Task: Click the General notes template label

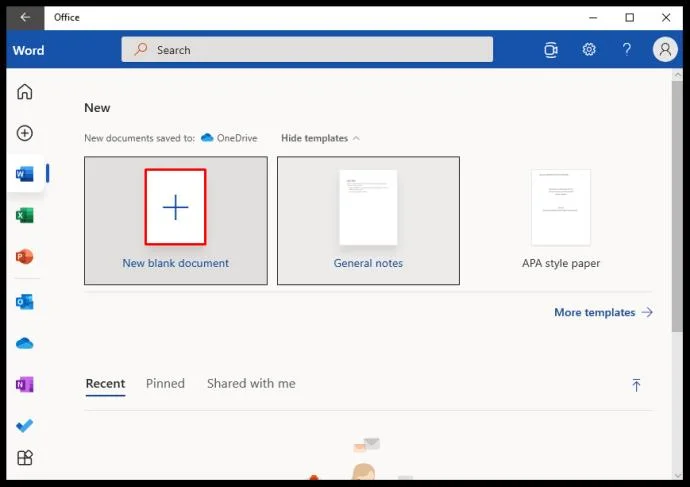Action: click(x=368, y=263)
